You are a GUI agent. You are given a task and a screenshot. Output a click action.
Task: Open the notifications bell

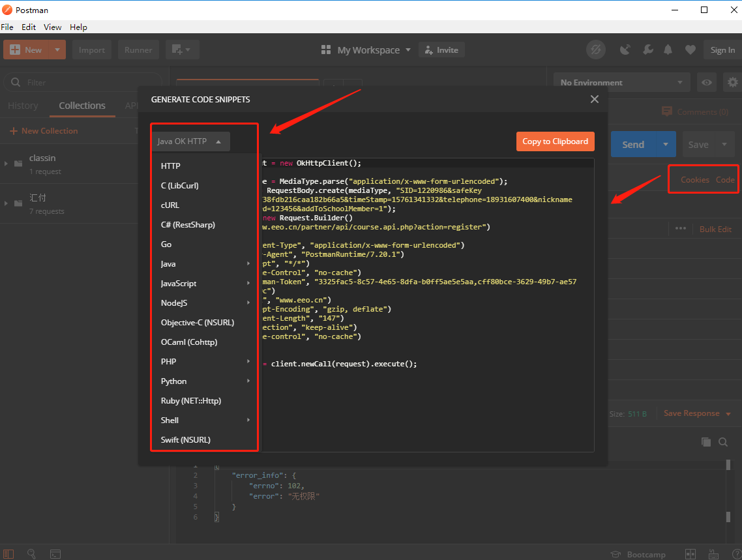click(668, 50)
